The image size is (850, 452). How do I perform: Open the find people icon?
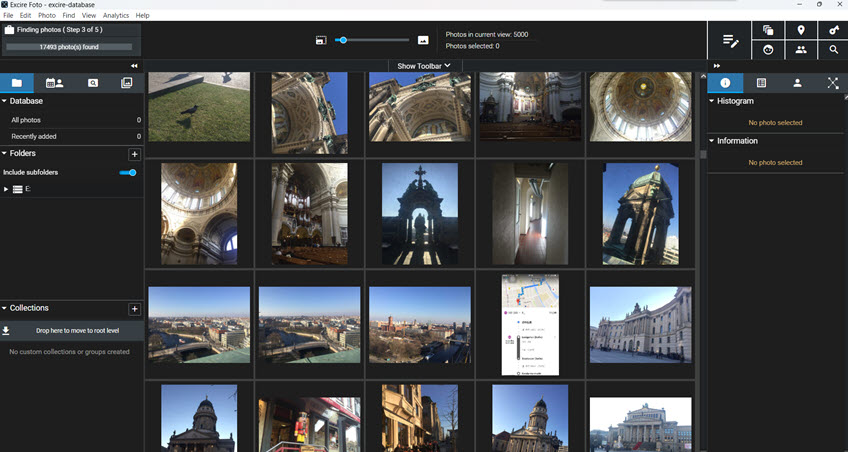pyautogui.click(x=801, y=50)
